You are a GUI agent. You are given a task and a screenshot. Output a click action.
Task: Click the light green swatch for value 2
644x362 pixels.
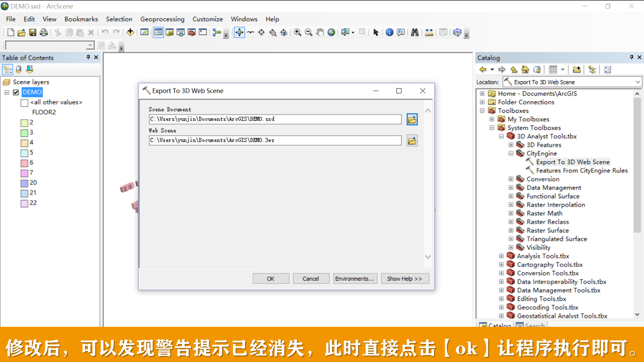pyautogui.click(x=24, y=123)
